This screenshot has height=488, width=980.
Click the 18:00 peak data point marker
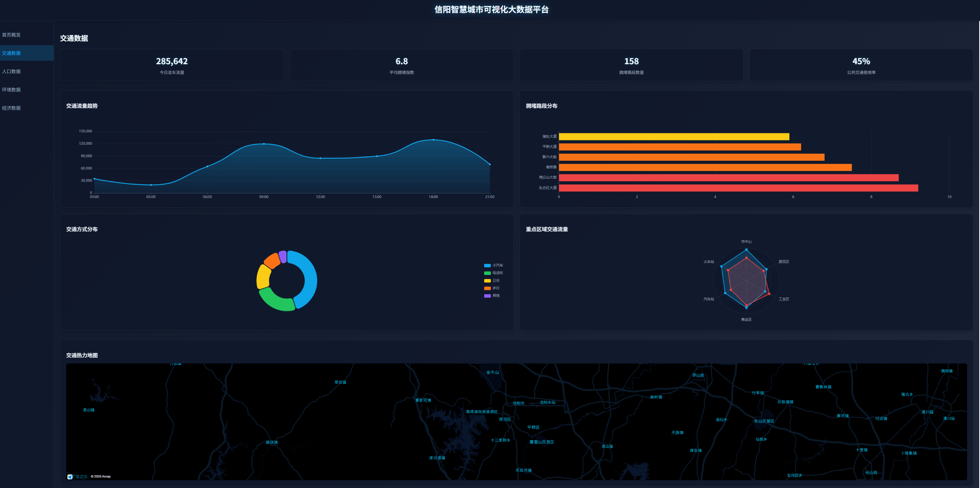click(x=433, y=140)
